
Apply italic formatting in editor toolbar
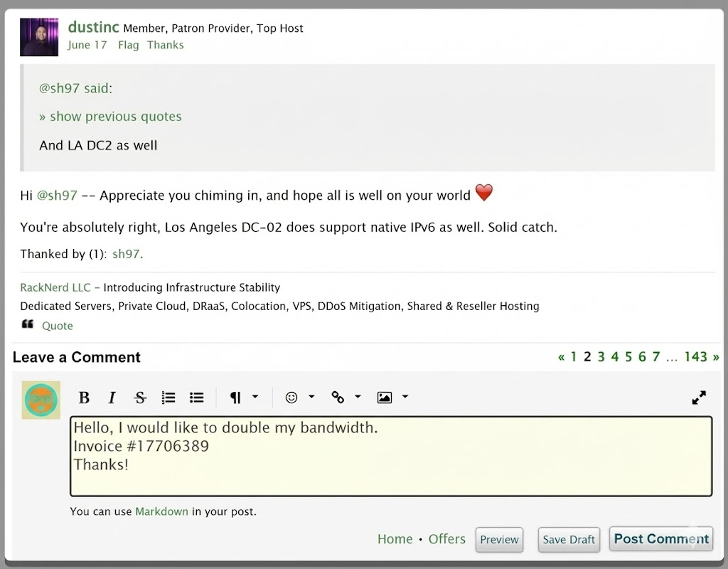coord(112,398)
